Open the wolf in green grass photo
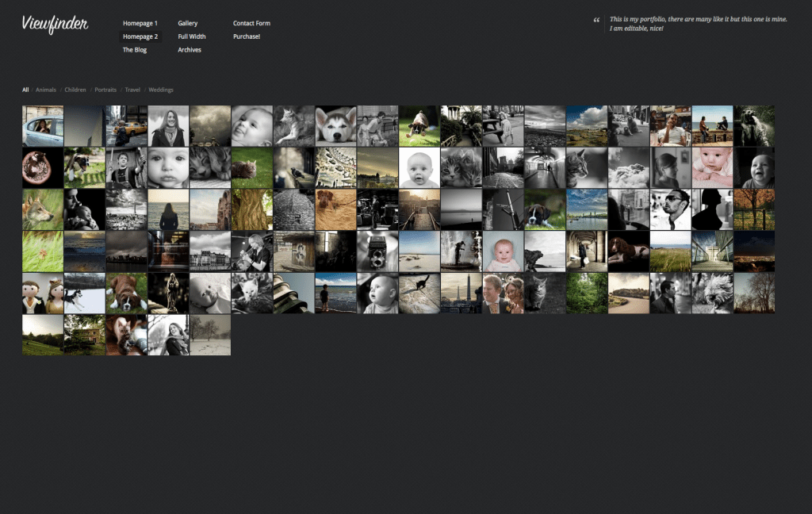 [x=43, y=210]
